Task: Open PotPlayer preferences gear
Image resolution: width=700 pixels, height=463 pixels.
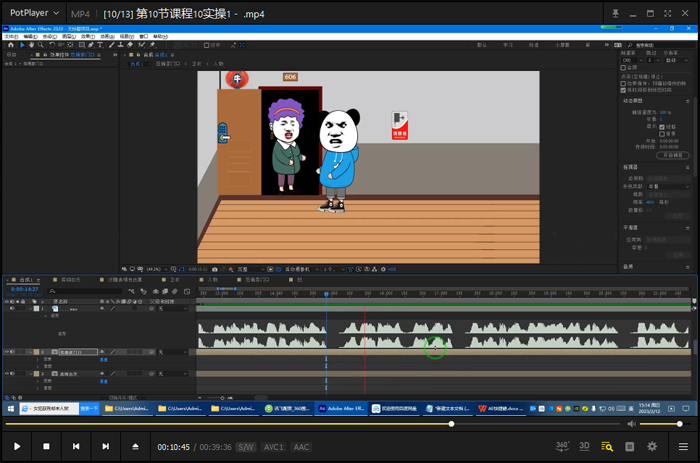Action: tap(652, 446)
